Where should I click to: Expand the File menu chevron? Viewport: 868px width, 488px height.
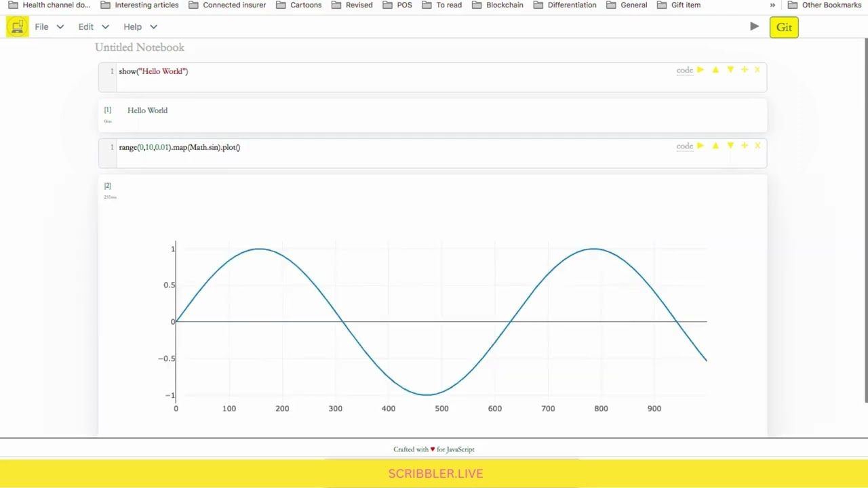[60, 27]
